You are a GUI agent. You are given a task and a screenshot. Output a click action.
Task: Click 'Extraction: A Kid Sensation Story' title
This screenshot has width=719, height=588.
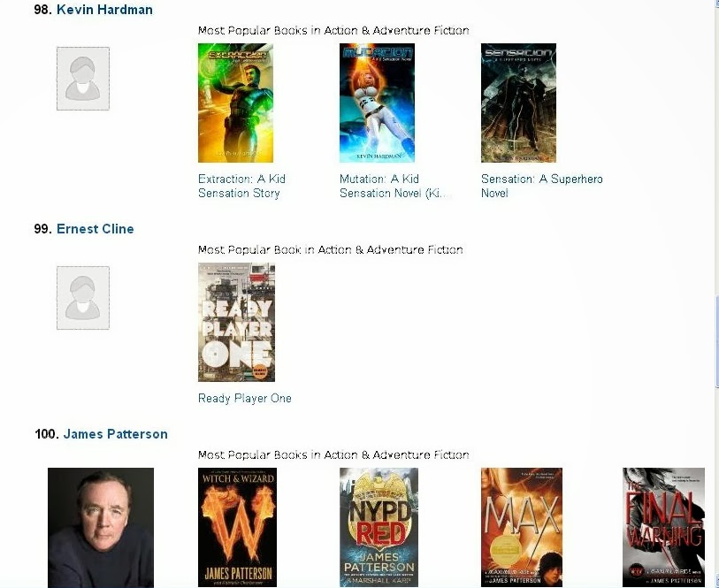click(x=241, y=186)
